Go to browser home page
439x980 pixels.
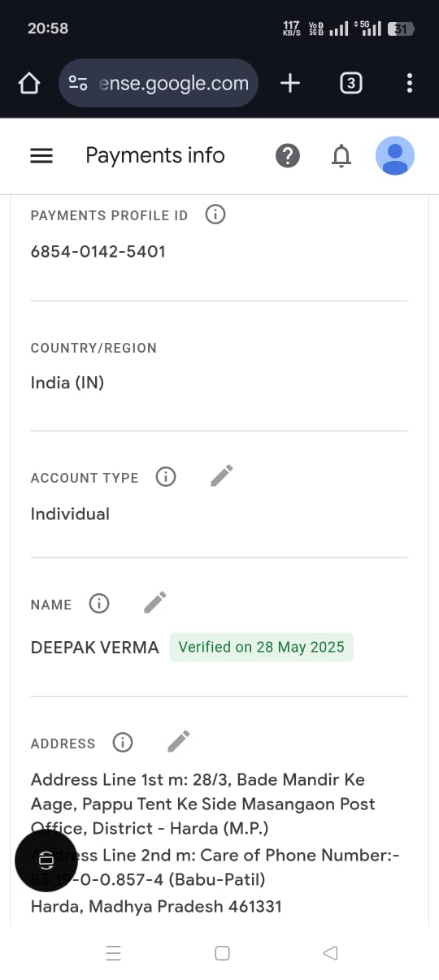pos(29,83)
